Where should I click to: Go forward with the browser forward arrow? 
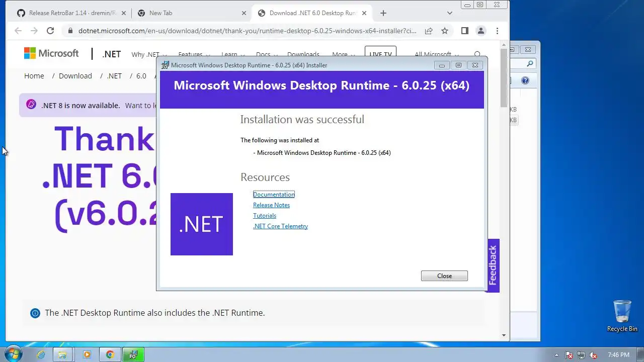click(x=34, y=31)
